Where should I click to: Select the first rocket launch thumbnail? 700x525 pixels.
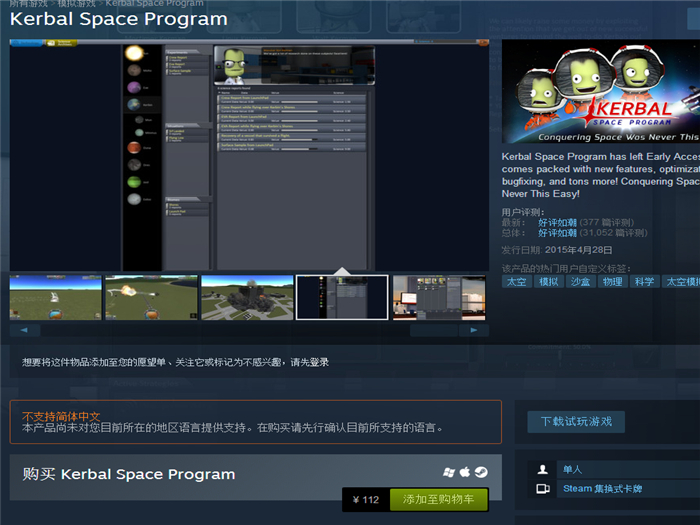click(56, 297)
